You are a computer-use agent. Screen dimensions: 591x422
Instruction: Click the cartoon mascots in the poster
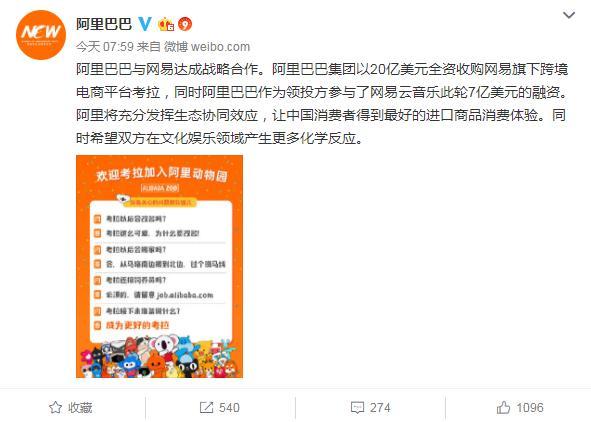[x=159, y=357]
